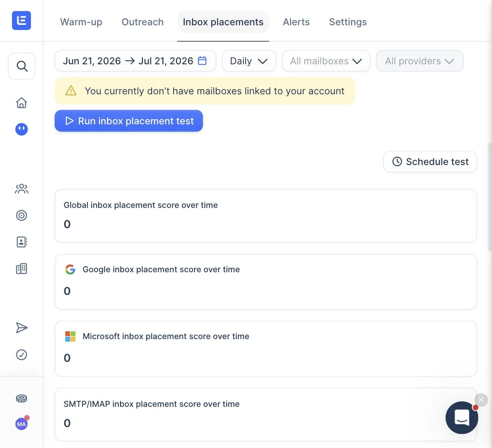Open the MA user avatar

(x=22, y=424)
